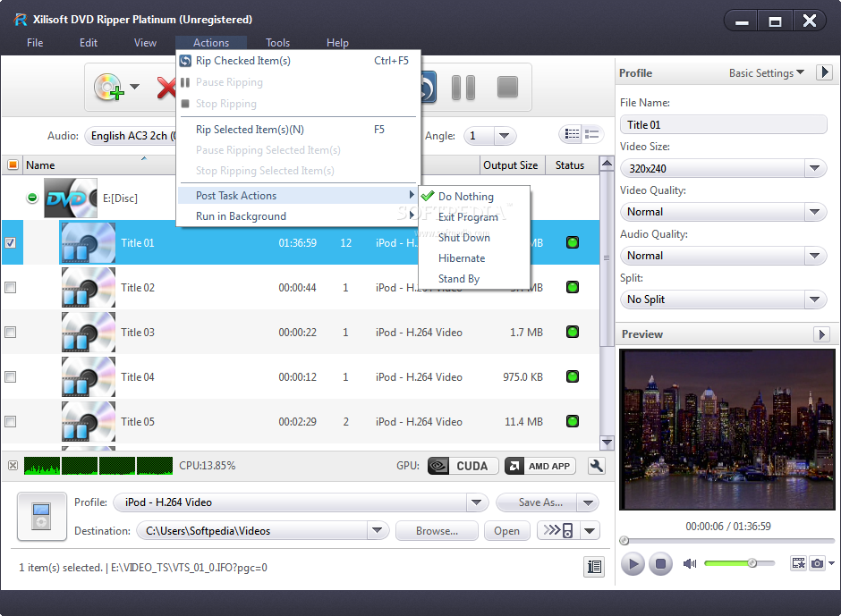Click the Title 03 thumbnail icon
The image size is (841, 616).
tap(88, 333)
